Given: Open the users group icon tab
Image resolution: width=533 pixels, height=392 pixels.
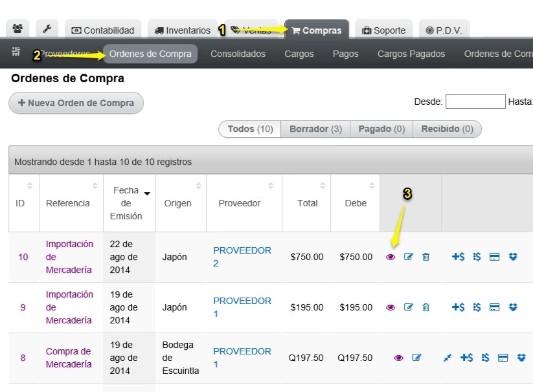Looking at the screenshot, I should pos(17,29).
